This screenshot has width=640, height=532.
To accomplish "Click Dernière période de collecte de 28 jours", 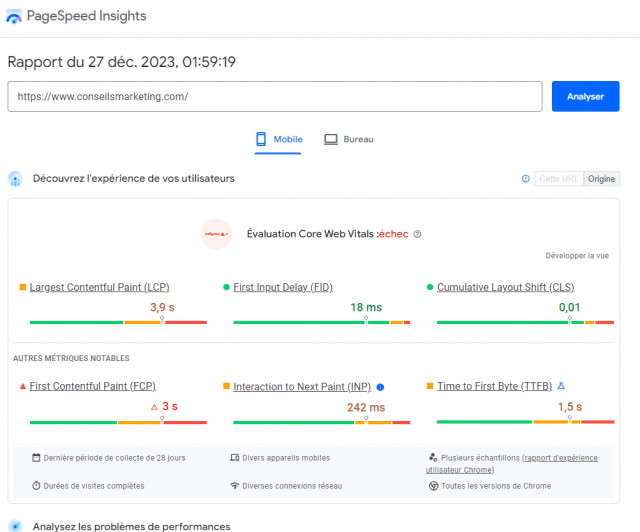I will pos(114,458).
